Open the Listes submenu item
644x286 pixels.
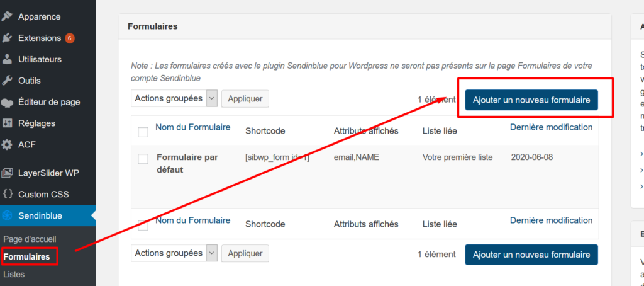(14, 274)
